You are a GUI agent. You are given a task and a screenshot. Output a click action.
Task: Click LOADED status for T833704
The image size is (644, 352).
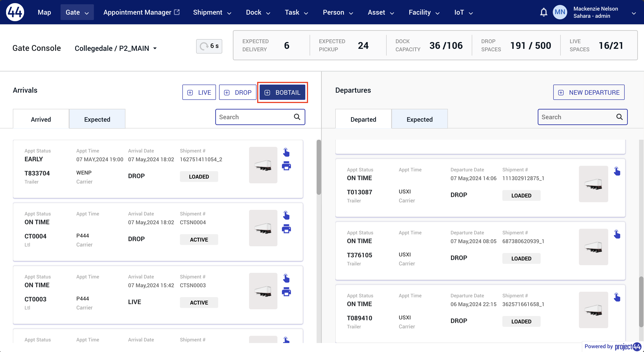coord(199,177)
